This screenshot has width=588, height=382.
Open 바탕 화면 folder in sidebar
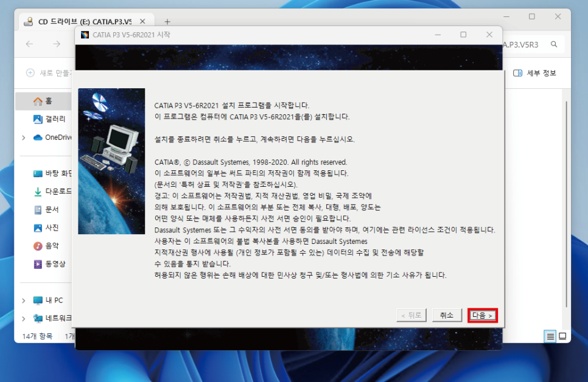(x=52, y=173)
